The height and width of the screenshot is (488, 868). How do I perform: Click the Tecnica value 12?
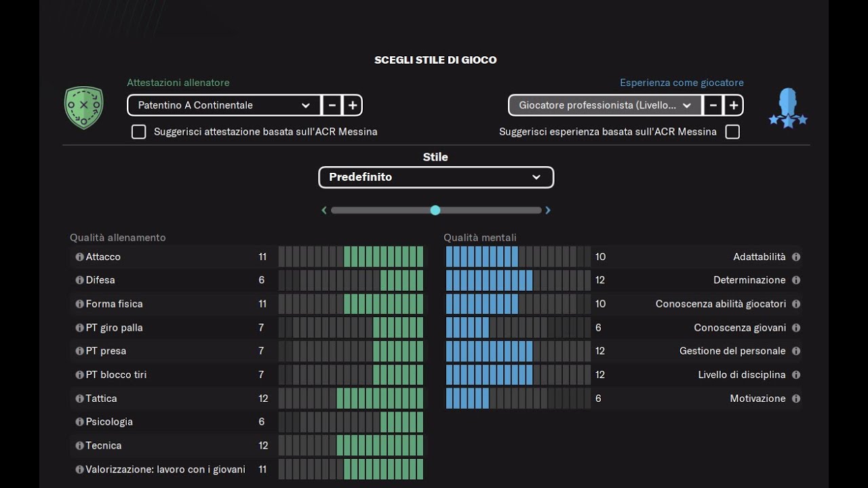(x=263, y=445)
